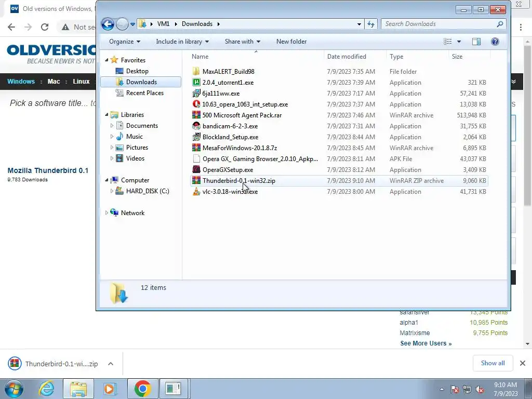
Task: Open Chrome download item options chevron
Action: coord(111,364)
